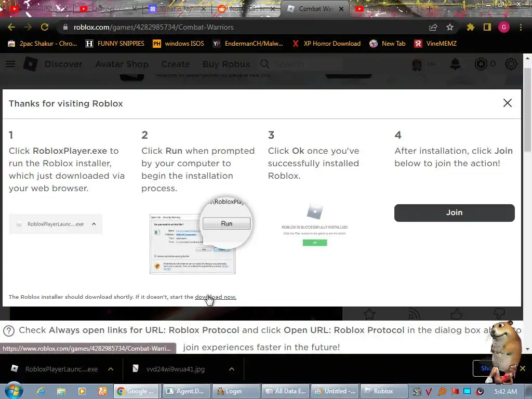Open windows ISOS bookmark
Viewport: 532px width, 399px height.
[x=179, y=44]
